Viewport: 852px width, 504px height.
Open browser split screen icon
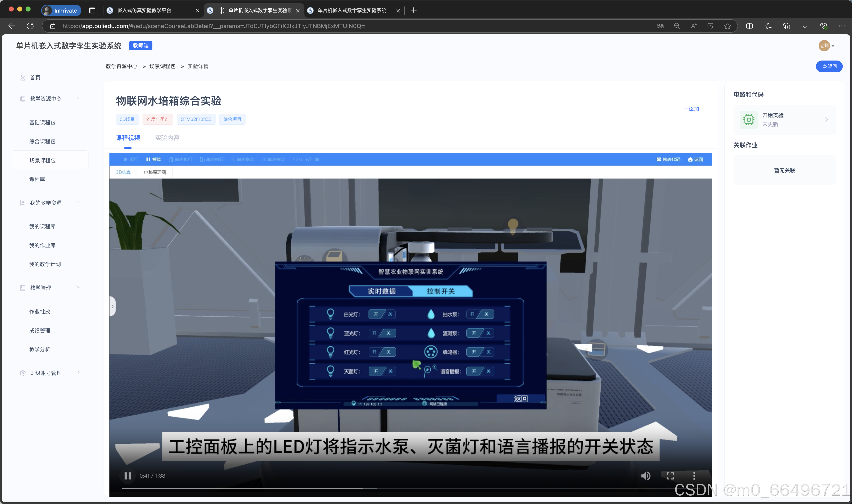749,26
